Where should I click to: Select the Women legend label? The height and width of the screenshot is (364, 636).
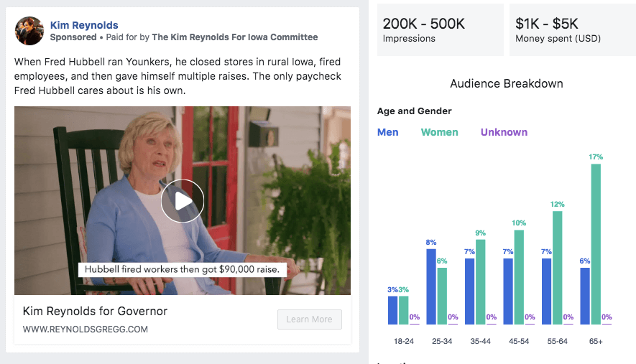[x=439, y=132]
